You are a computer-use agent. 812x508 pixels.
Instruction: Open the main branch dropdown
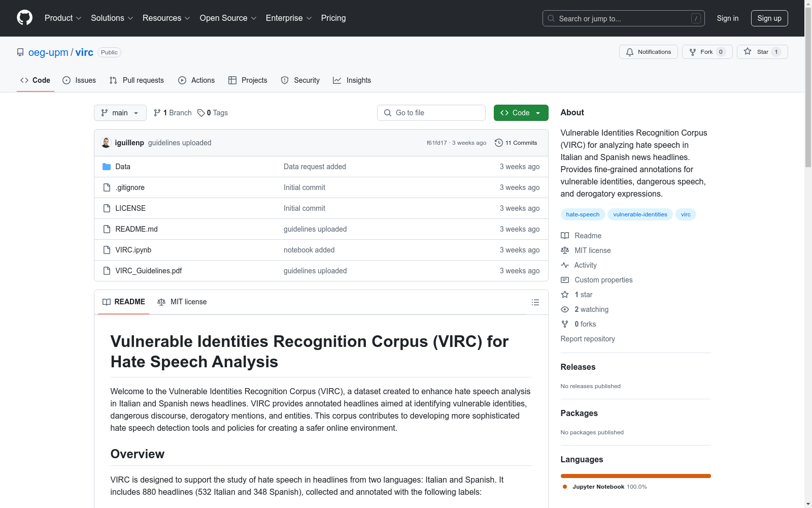[120, 113]
